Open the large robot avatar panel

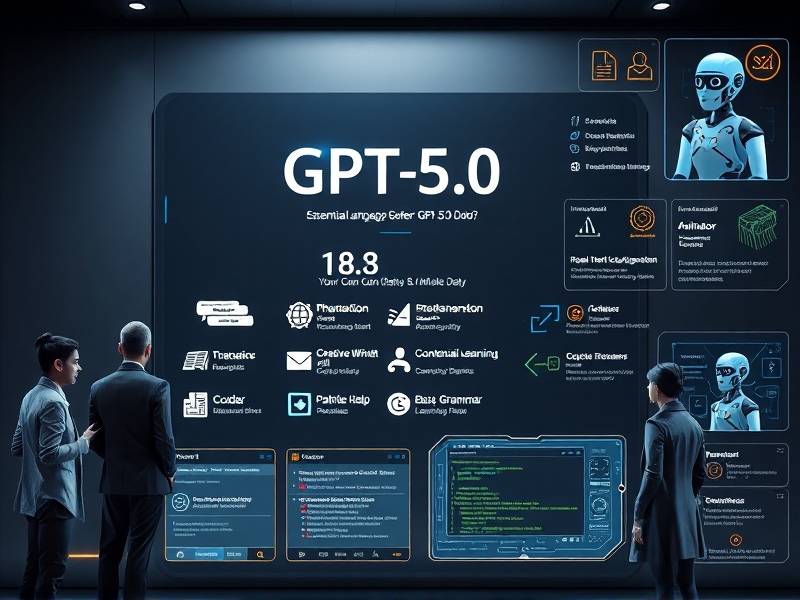tap(726, 109)
